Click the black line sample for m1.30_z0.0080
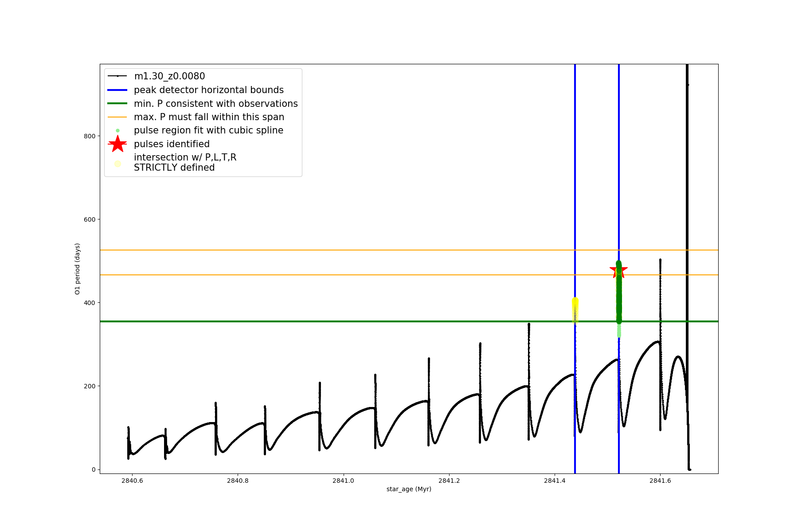The width and height of the screenshot is (798, 532). (117, 76)
